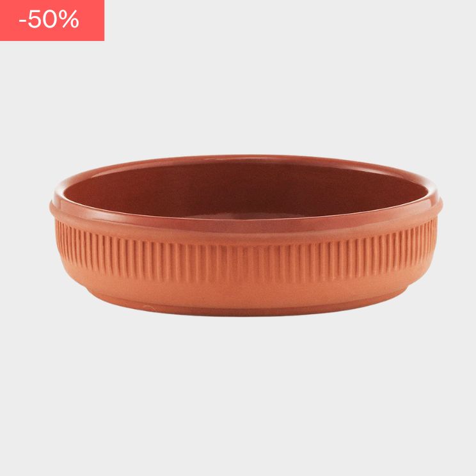
Task: Click the -50% discount badge
Action: (x=52, y=20)
